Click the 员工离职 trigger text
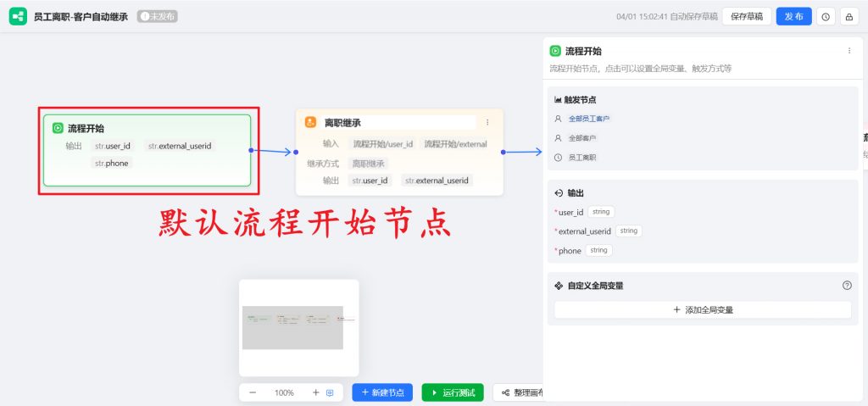 (x=582, y=158)
